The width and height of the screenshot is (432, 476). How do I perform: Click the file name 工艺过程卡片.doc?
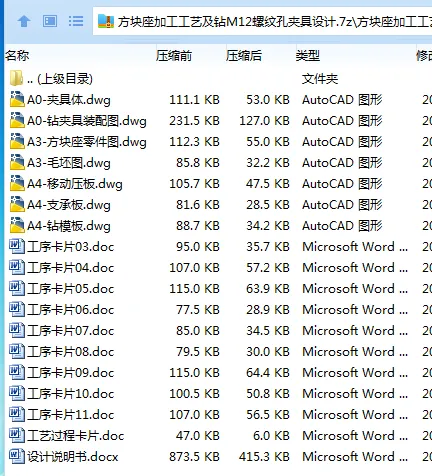coord(76,436)
